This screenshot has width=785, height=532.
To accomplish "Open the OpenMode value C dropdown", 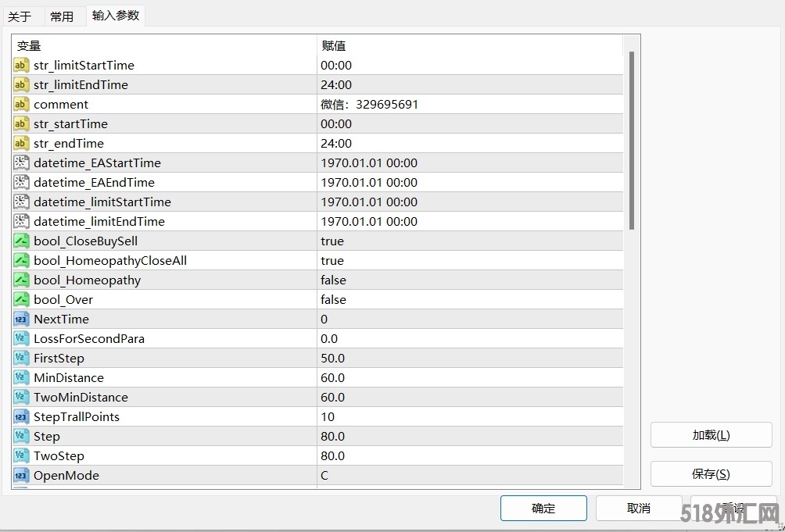I will [469, 476].
